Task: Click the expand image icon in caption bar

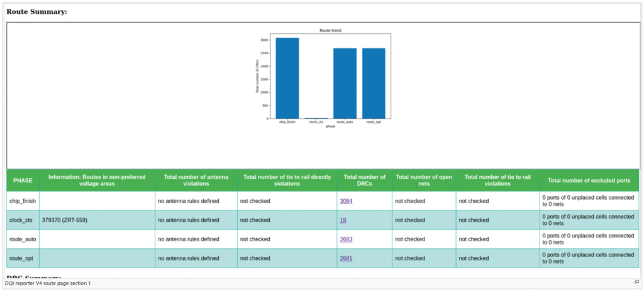Action: [636, 282]
